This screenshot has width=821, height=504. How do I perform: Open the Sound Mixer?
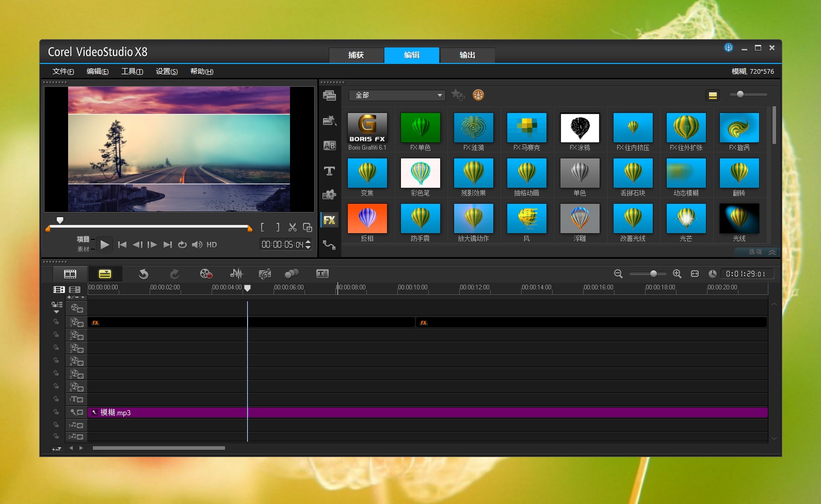[236, 274]
